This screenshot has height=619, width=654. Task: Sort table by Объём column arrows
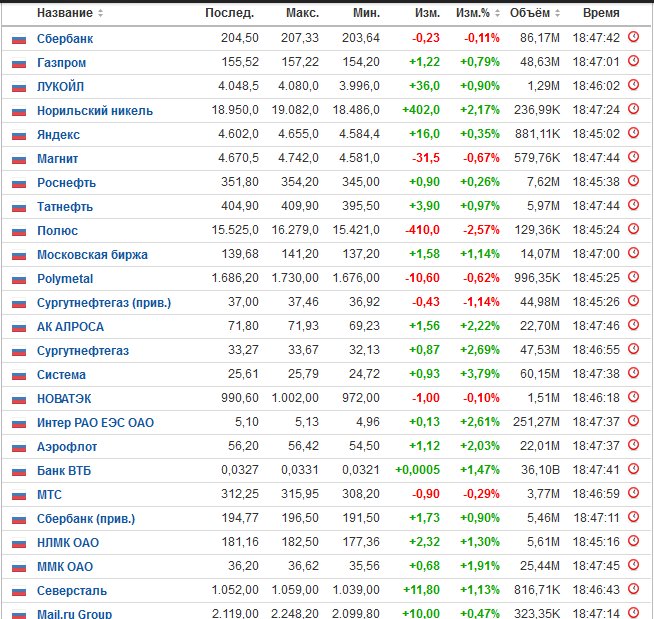click(x=557, y=13)
